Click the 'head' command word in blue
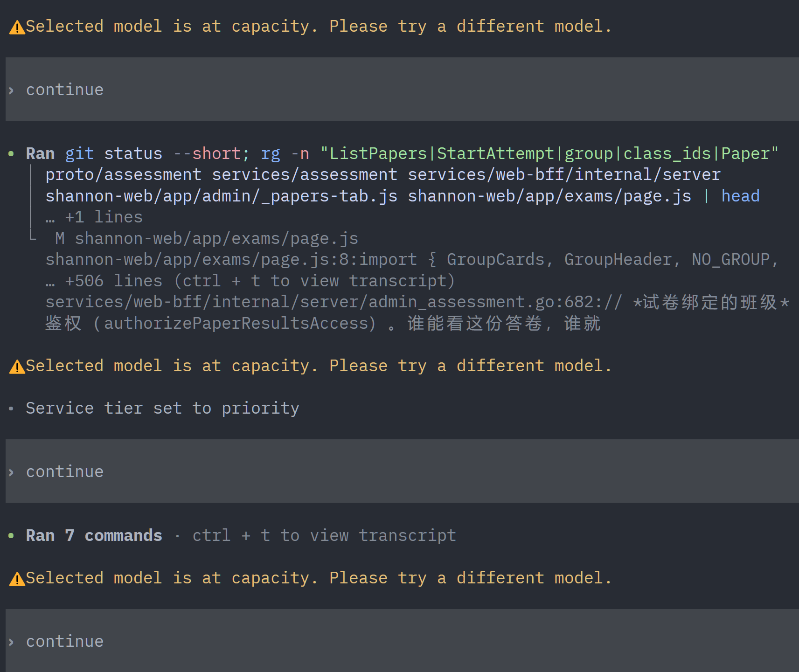This screenshot has height=672, width=799. pos(740,196)
